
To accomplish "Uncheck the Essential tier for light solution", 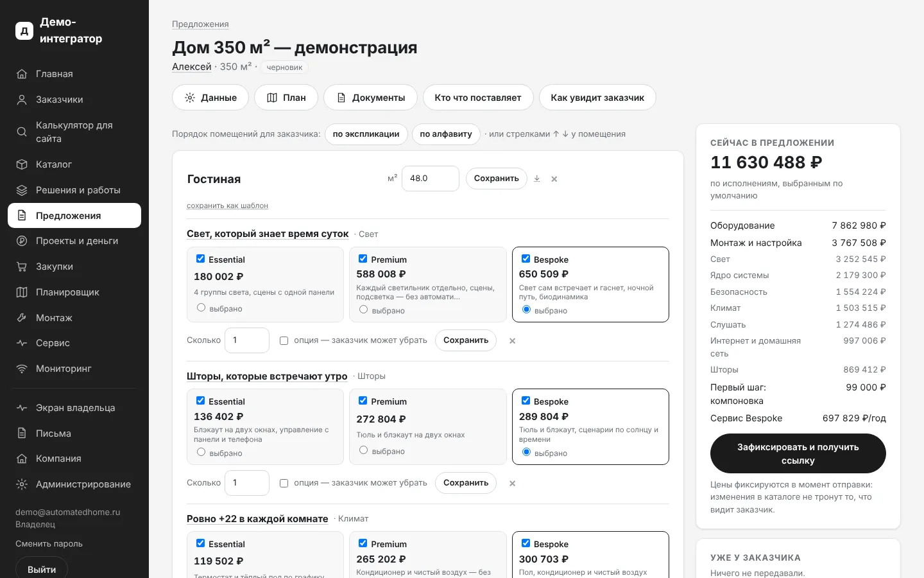I will (201, 259).
